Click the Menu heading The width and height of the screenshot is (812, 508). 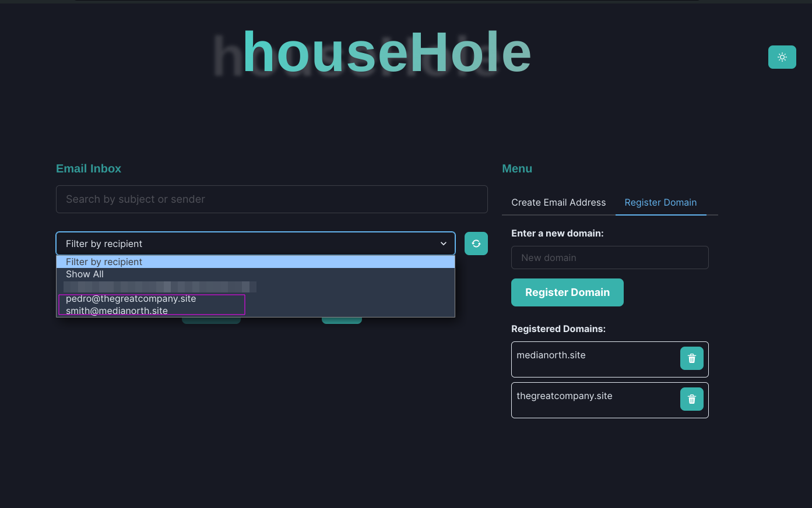[x=517, y=168]
